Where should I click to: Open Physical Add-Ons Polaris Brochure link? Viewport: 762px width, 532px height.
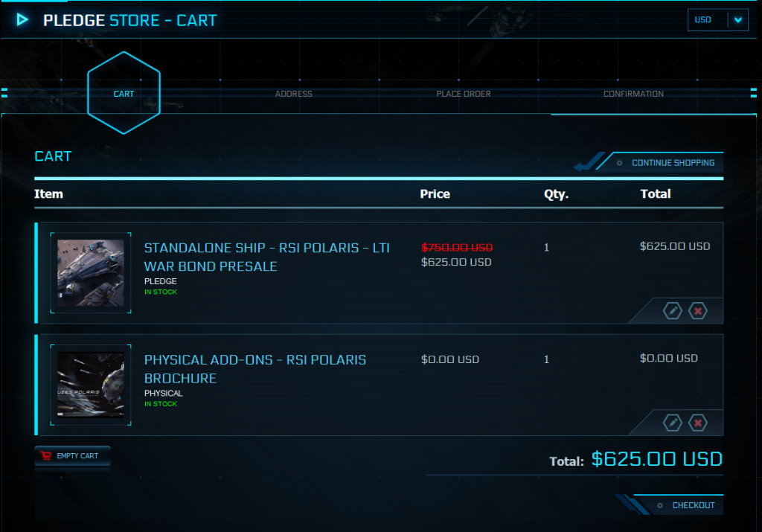[x=255, y=369]
